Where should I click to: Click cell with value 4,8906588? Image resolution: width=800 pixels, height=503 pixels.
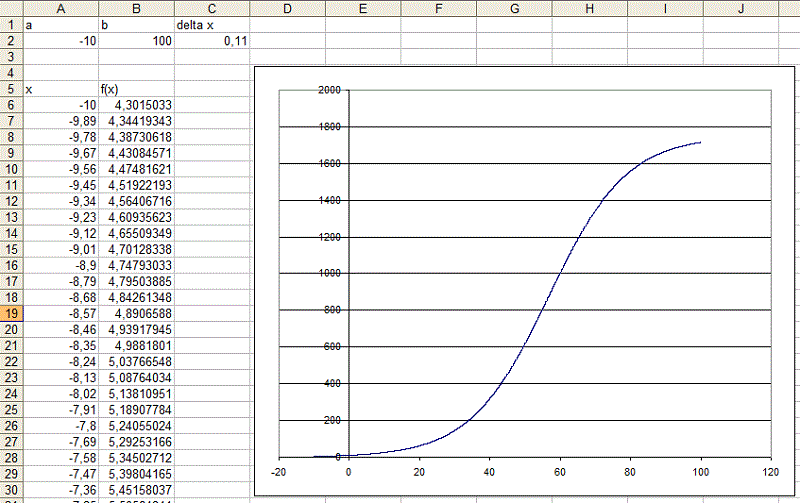pos(137,313)
